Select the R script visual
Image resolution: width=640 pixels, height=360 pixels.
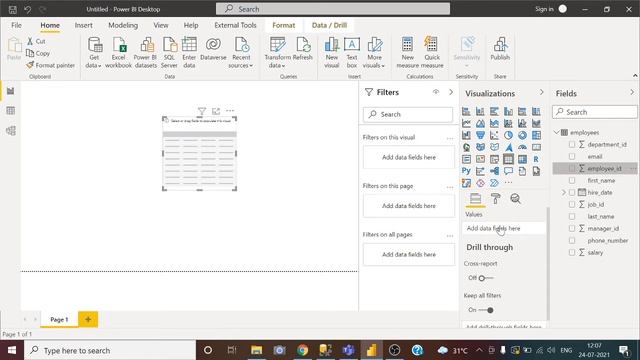(x=536, y=159)
